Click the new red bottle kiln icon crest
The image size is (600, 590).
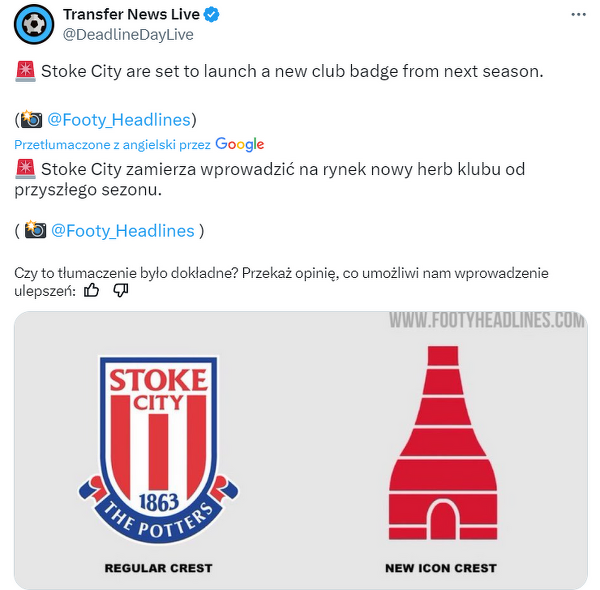443,443
